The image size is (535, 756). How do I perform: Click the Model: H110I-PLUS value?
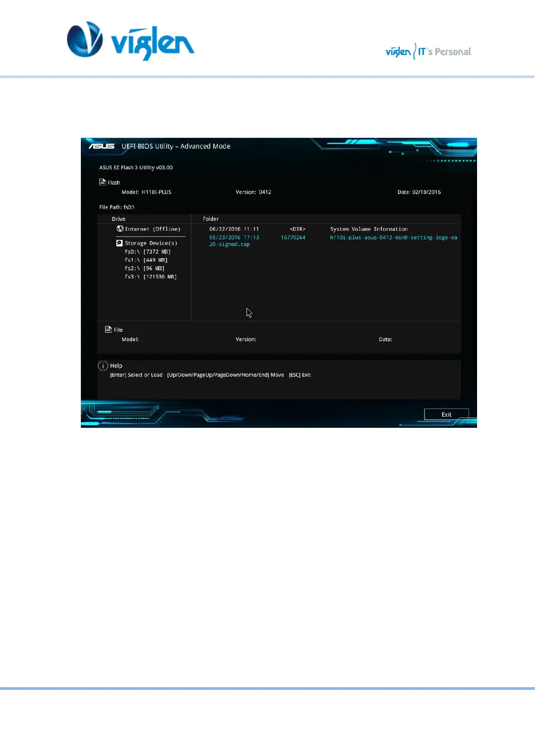coord(146,192)
